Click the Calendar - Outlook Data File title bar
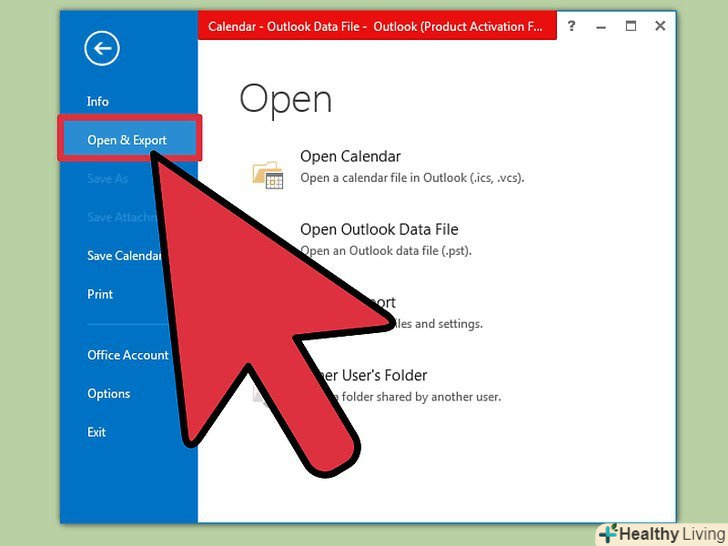Viewport: 728px width, 546px height. click(377, 26)
